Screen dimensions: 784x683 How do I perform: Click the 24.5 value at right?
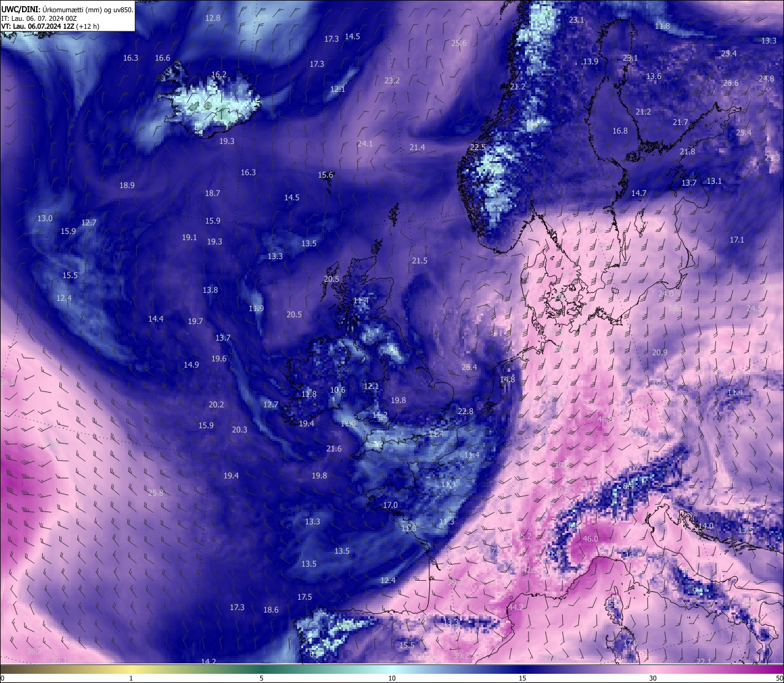754,308
